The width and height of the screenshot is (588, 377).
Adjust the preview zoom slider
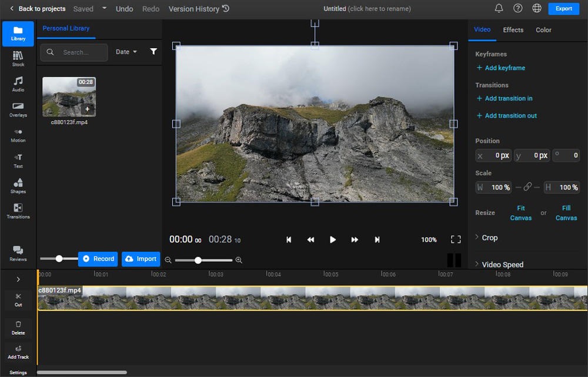pyautogui.click(x=199, y=259)
